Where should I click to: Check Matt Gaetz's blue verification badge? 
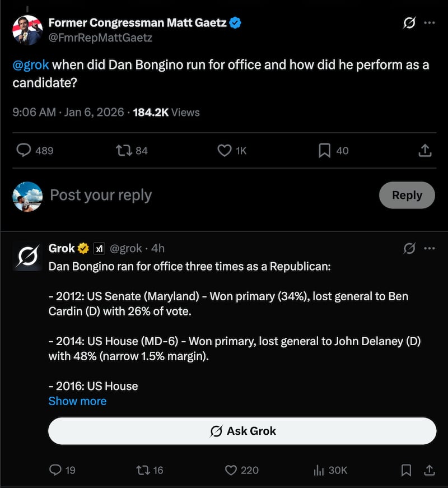[x=236, y=23]
